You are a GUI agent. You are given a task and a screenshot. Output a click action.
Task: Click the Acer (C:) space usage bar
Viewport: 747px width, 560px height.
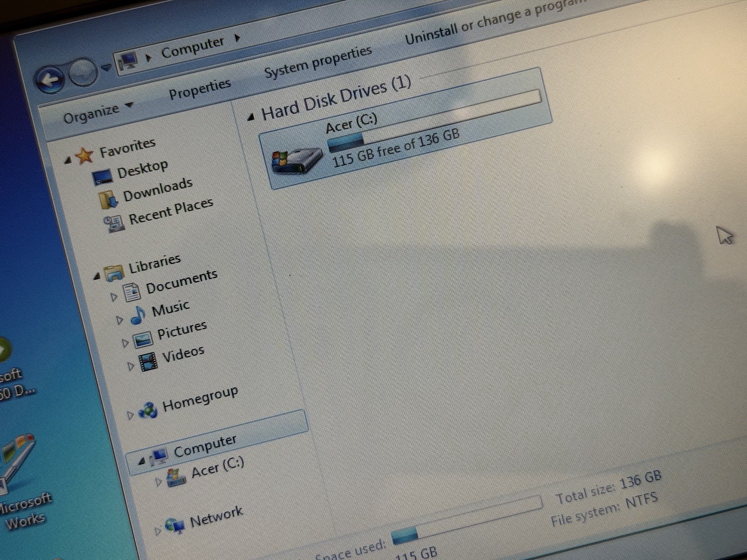tap(434, 119)
